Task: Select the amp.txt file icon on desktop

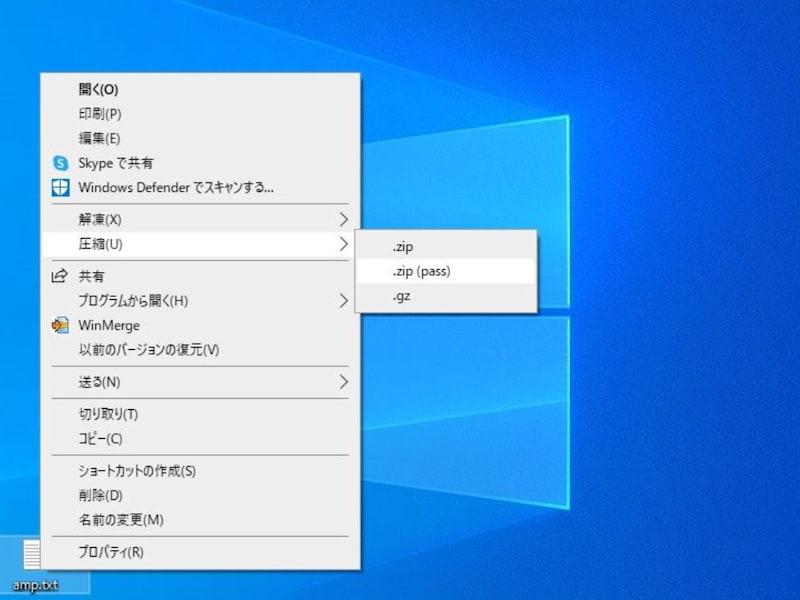Action: coord(32,554)
